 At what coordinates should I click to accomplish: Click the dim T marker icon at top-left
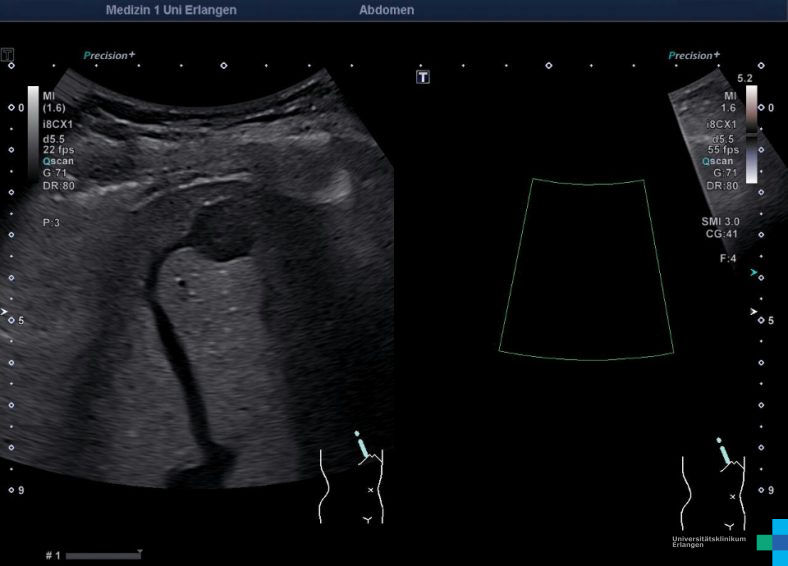click(8, 52)
